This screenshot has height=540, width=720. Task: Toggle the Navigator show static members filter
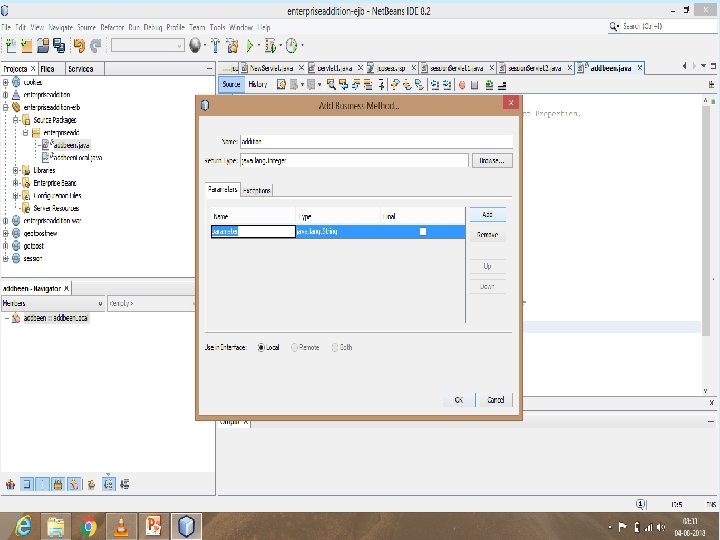click(x=42, y=484)
